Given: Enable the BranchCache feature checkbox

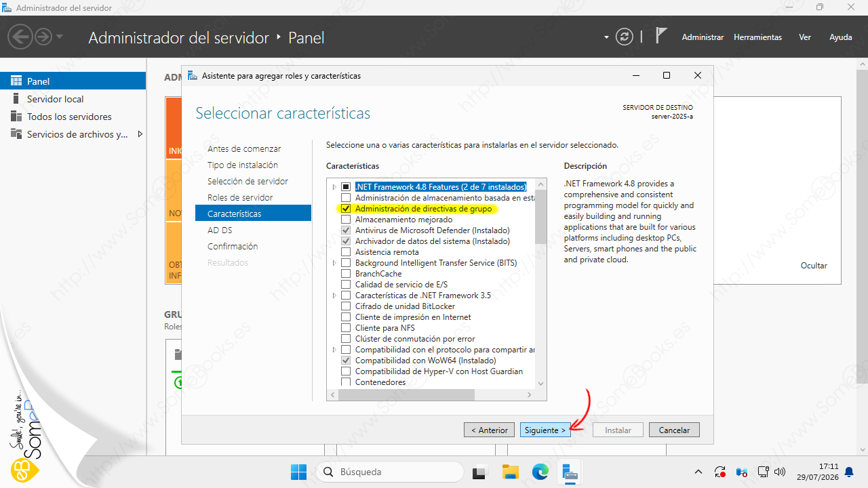Looking at the screenshot, I should click(346, 274).
